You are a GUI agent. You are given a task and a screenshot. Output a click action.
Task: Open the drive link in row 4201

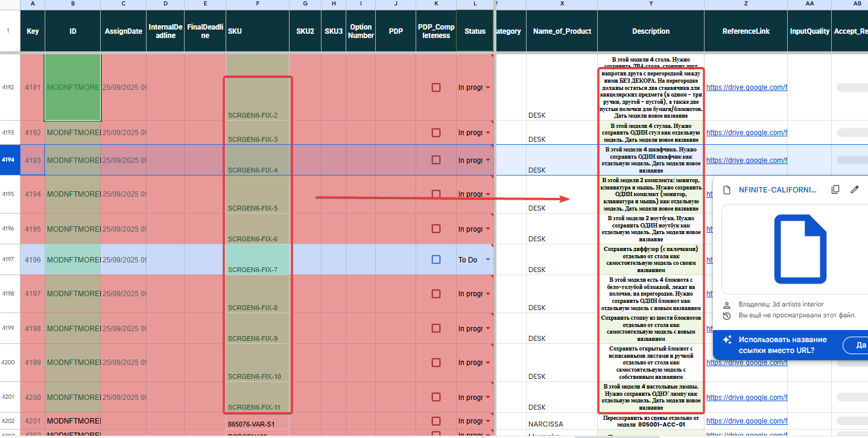747,398
